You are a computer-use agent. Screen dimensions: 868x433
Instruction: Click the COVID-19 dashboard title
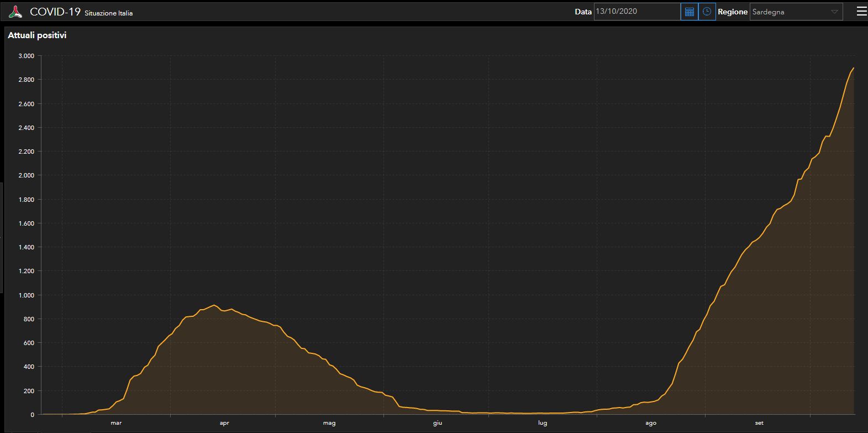click(x=55, y=12)
